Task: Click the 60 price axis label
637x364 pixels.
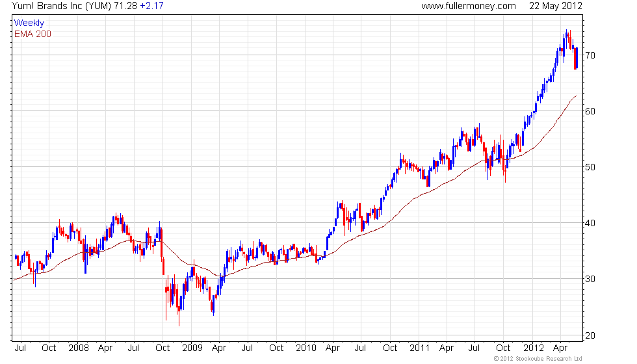Action: coord(590,111)
